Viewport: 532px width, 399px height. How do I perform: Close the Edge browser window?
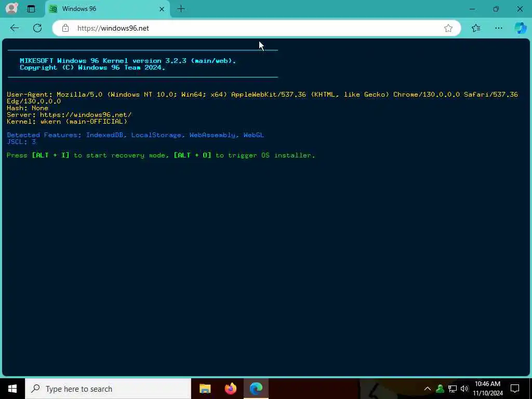(x=520, y=9)
